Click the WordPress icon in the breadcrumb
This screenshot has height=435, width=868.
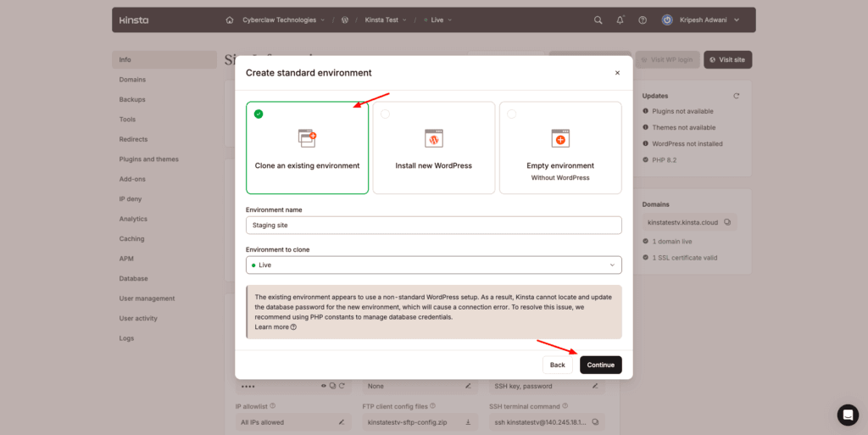coord(345,20)
